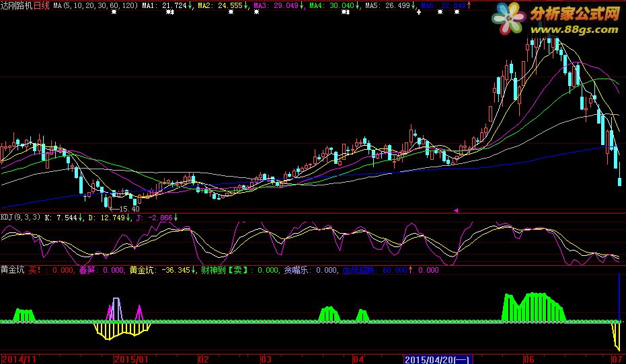Click the 2014/11 date axis label
Image resolution: width=626 pixels, height=364 pixels.
tap(18, 359)
